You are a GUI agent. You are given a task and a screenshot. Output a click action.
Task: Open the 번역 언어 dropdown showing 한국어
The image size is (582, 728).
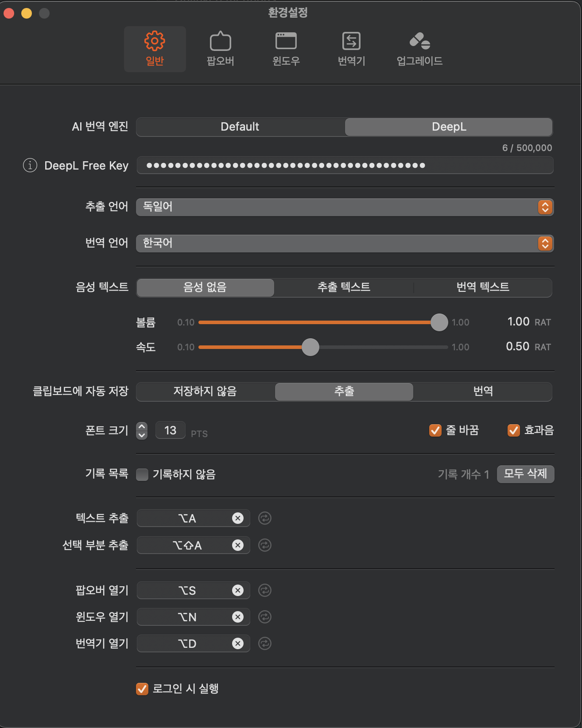coord(345,243)
